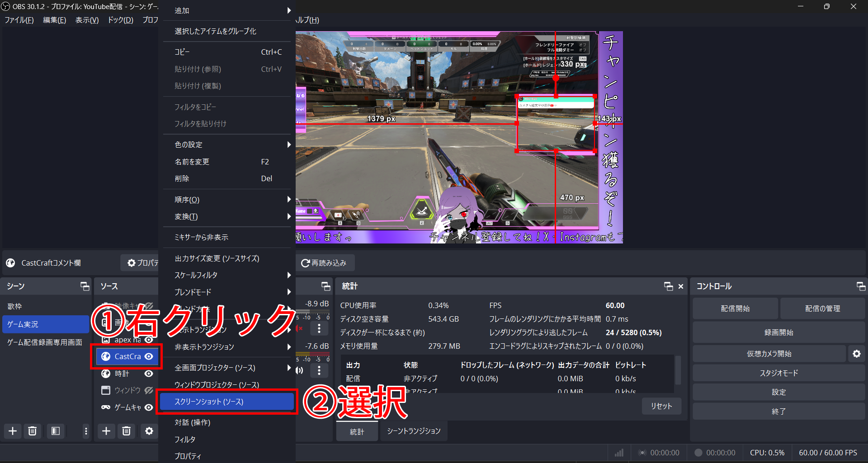Expand the ブレンドモード submenu
The width and height of the screenshot is (868, 463).
click(227, 292)
